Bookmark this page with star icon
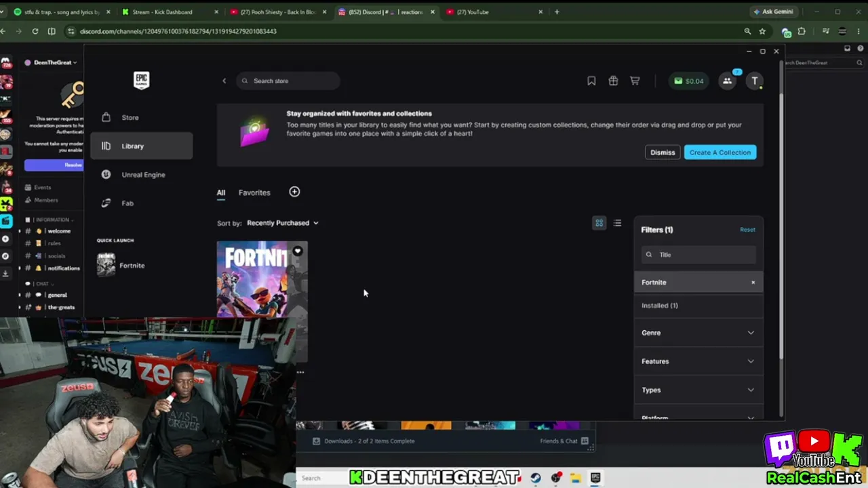 tap(762, 31)
